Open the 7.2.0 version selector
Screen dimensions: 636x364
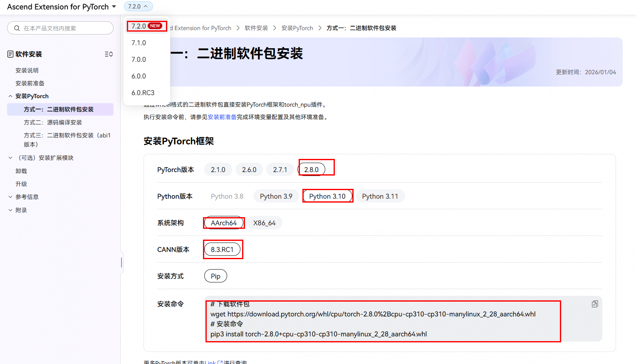click(139, 6)
